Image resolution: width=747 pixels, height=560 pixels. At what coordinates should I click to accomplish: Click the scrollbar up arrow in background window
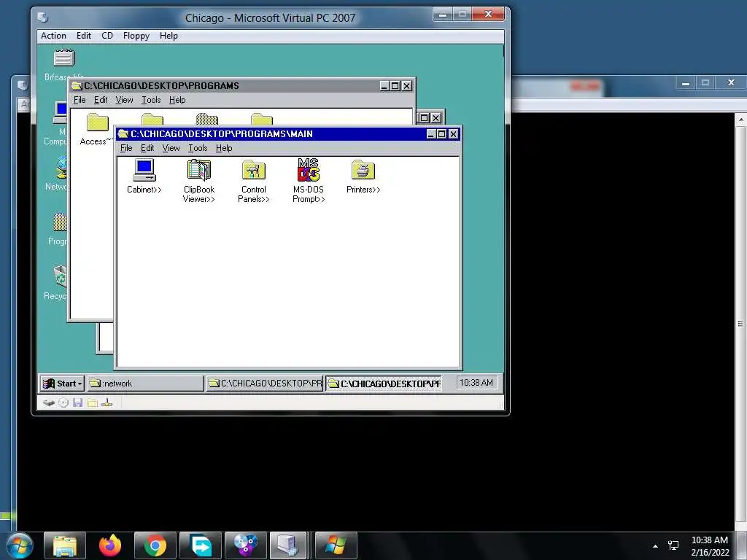coord(741,120)
